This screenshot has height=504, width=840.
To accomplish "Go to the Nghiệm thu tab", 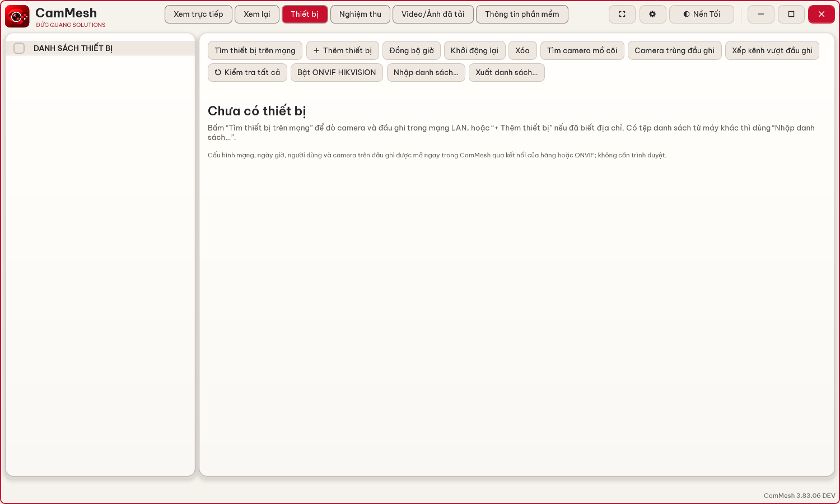I will tap(360, 14).
